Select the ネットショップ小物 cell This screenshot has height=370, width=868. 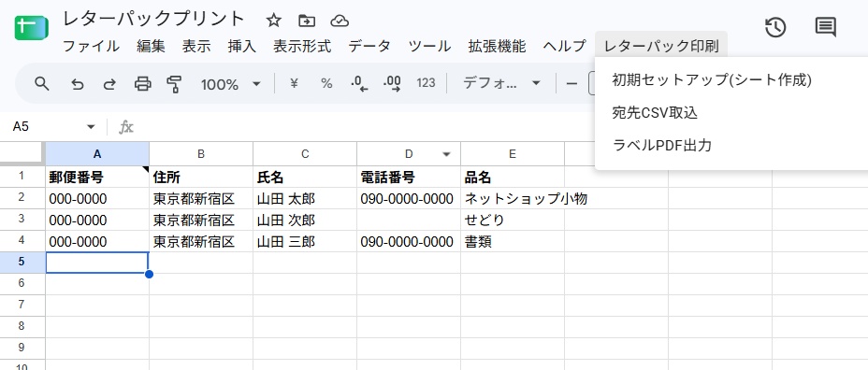coord(513,198)
